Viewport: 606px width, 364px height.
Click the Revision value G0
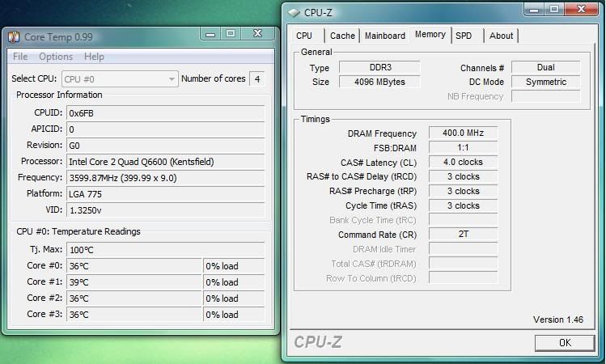pos(165,146)
